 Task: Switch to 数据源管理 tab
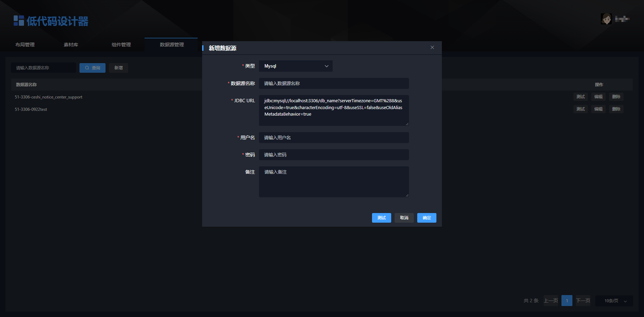click(172, 45)
